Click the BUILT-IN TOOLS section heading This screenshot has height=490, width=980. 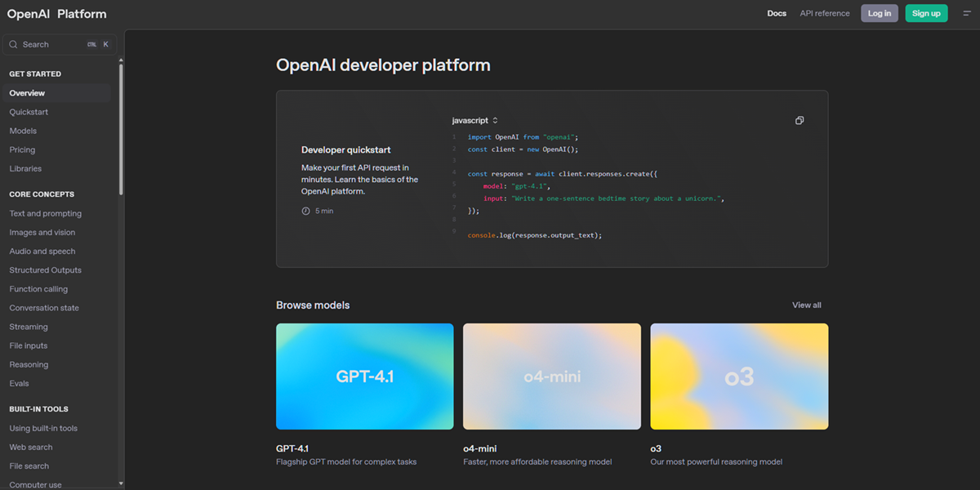coord(39,409)
